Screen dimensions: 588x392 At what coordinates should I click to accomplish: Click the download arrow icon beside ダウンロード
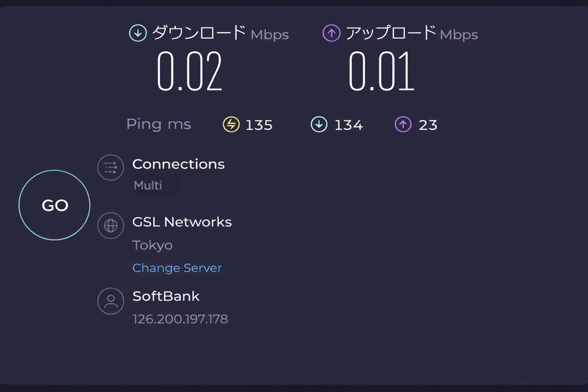click(x=138, y=33)
